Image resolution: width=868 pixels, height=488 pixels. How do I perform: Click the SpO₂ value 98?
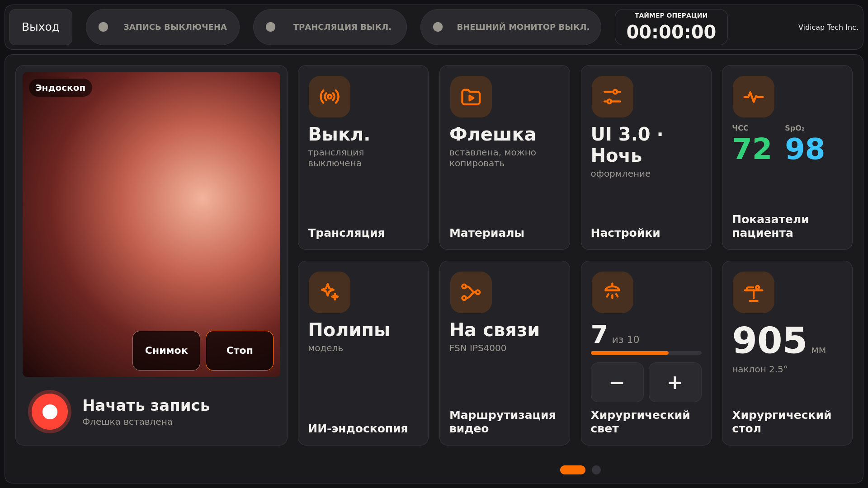click(x=805, y=149)
